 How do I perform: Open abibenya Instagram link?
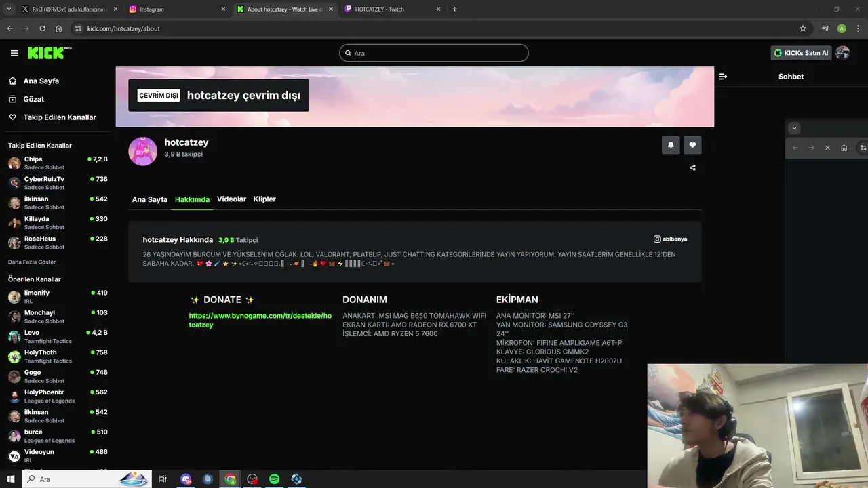point(670,239)
